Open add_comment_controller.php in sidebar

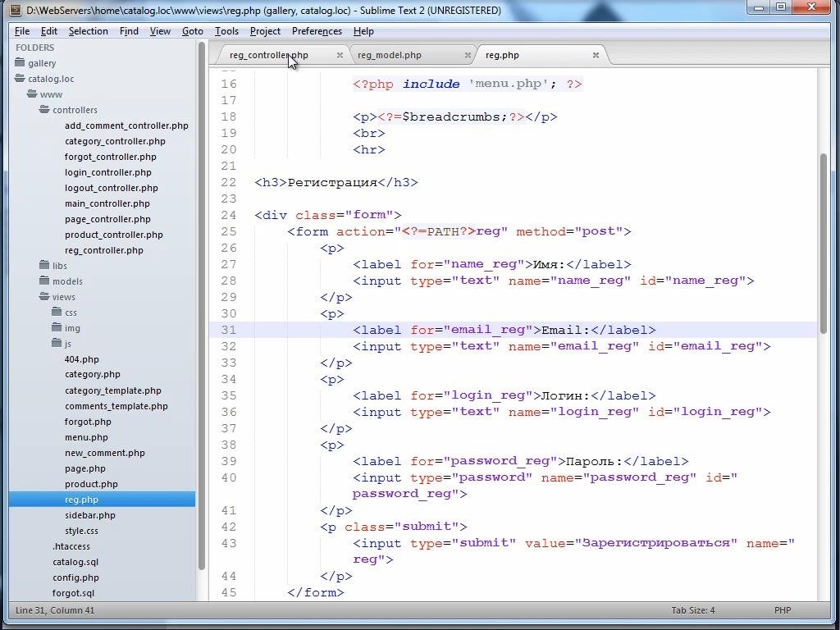coord(126,126)
